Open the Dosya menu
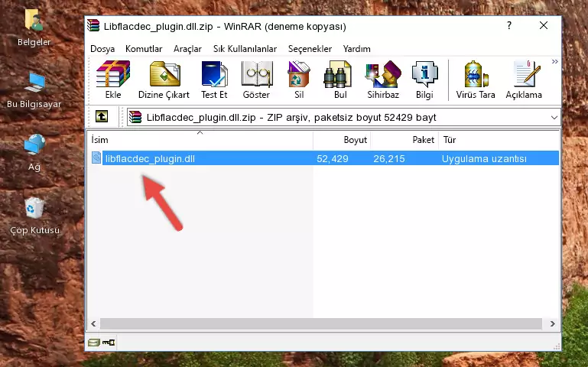 click(x=102, y=49)
